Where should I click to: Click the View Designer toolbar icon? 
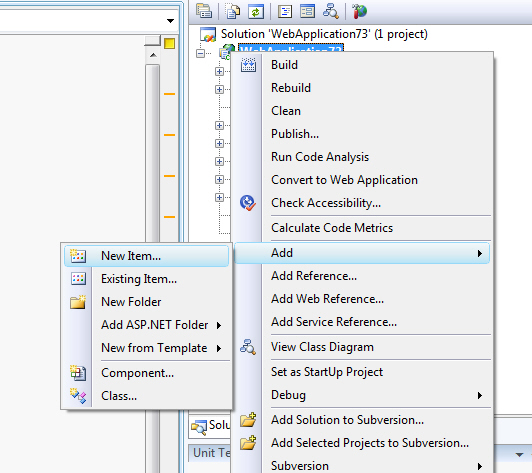307,11
